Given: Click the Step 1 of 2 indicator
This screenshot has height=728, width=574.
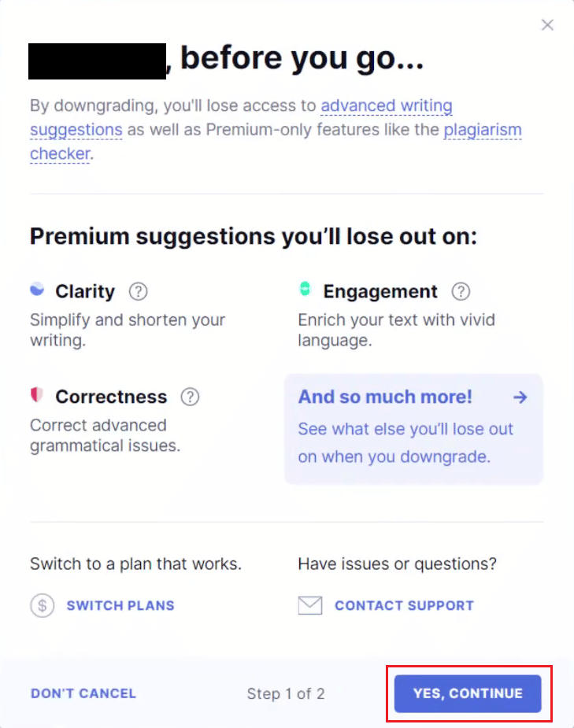Looking at the screenshot, I should tap(285, 693).
